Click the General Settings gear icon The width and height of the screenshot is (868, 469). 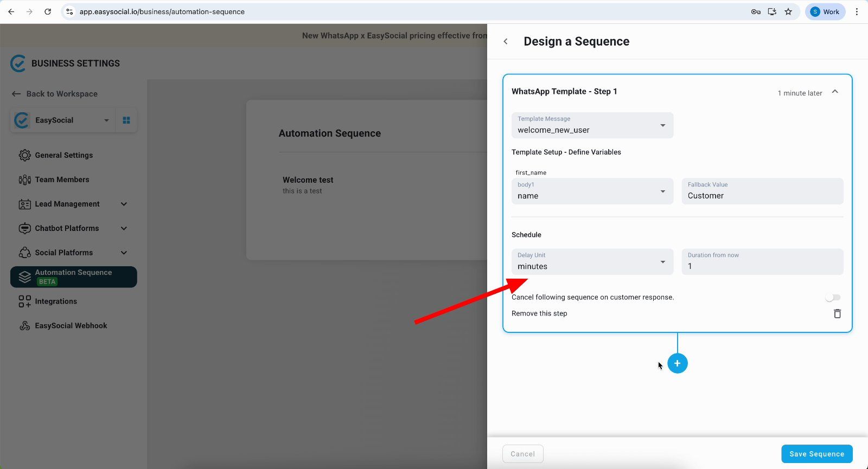(25, 155)
